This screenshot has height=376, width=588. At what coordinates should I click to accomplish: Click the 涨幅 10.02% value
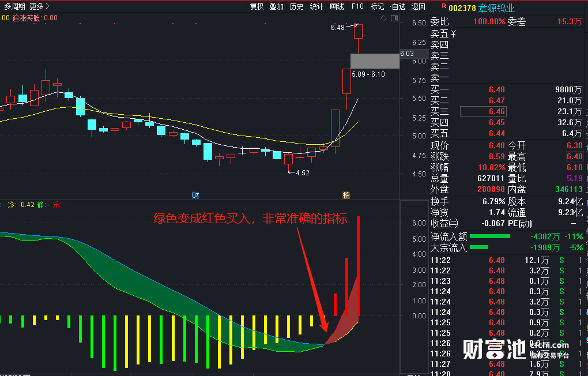tap(492, 167)
